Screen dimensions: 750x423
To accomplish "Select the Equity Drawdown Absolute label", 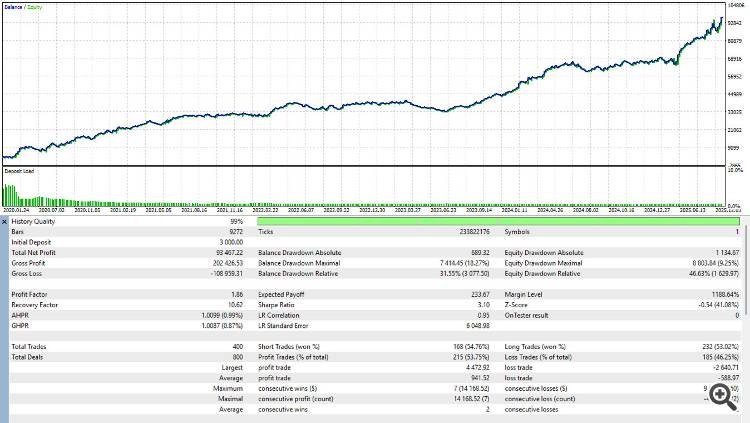I will [x=544, y=253].
